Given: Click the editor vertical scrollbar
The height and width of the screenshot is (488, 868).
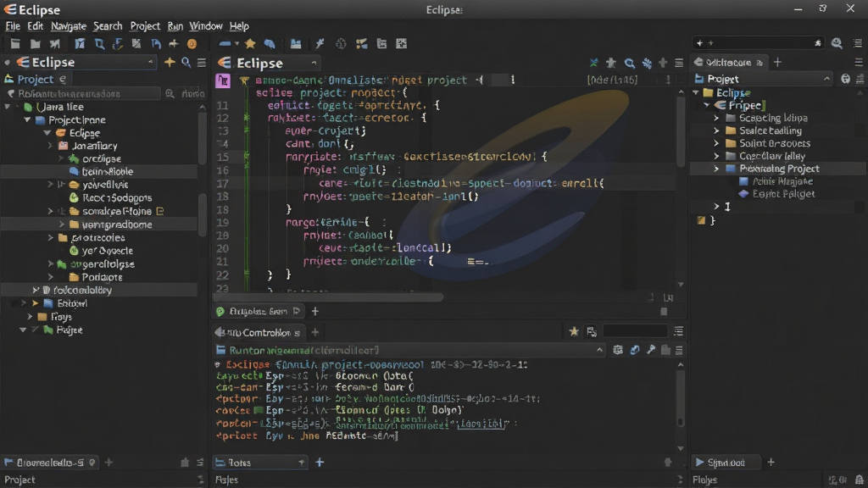Looking at the screenshot, I should 681,131.
